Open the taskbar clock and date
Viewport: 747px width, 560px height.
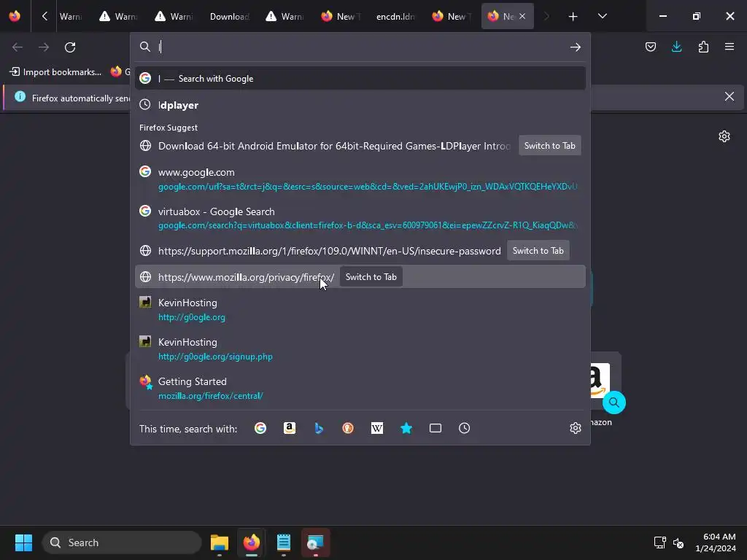pyautogui.click(x=716, y=542)
